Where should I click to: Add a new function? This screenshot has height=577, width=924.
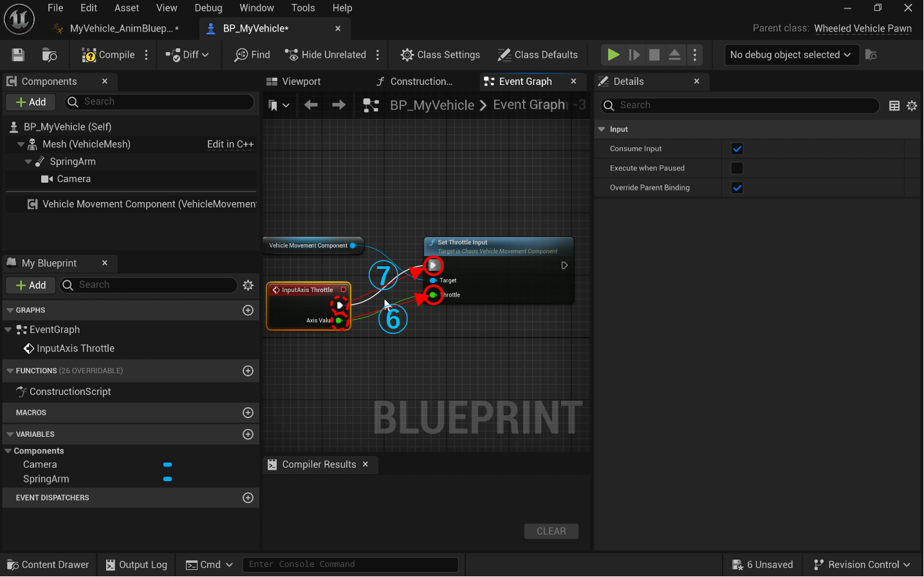click(248, 371)
